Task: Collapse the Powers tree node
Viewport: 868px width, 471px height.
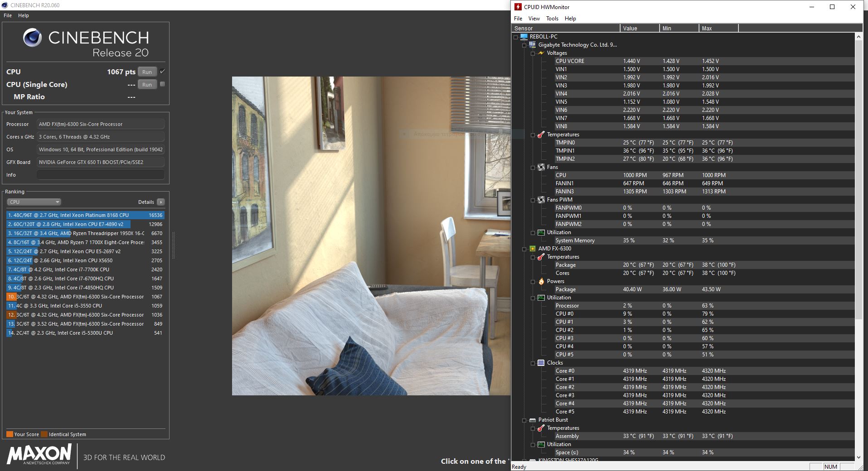Action: [x=533, y=281]
